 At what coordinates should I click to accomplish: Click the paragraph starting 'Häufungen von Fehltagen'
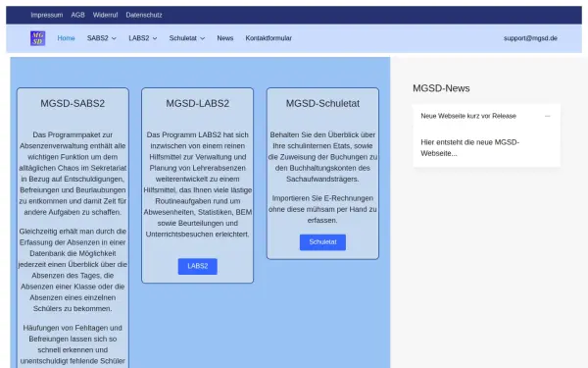(x=73, y=345)
